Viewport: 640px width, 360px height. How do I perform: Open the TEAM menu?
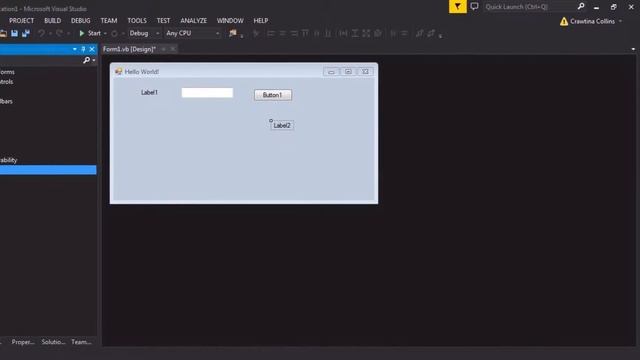click(109, 20)
